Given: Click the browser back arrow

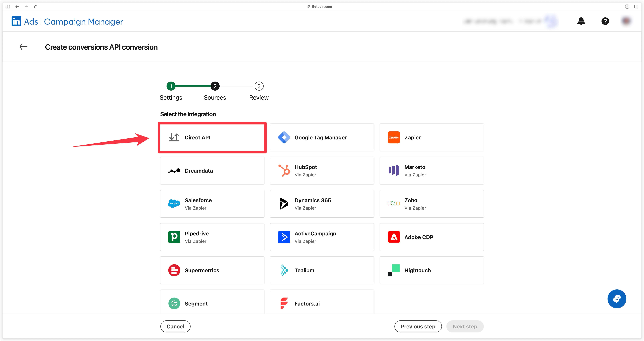Looking at the screenshot, I should point(17,7).
